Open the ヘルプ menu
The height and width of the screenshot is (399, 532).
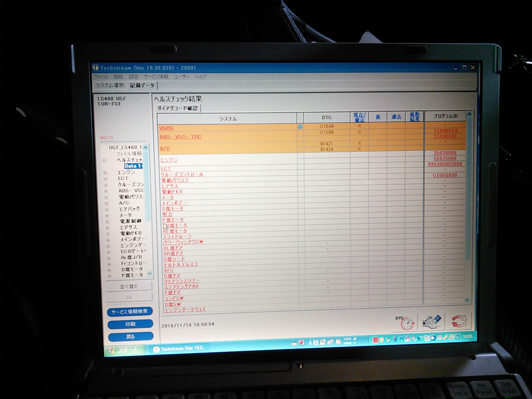tap(200, 76)
